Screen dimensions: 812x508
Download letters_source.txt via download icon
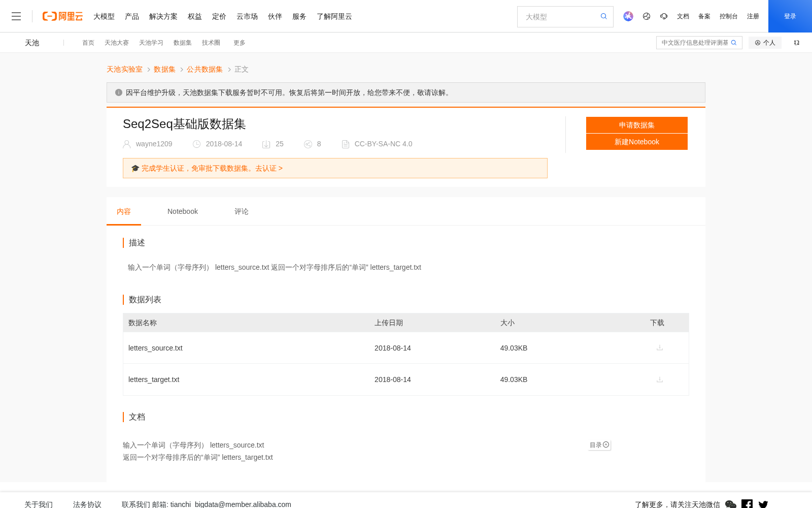(660, 347)
